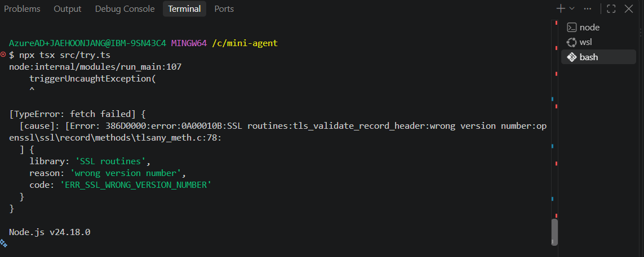Open the panel's more actions ellipsis
The image size is (644, 257).
(588, 8)
